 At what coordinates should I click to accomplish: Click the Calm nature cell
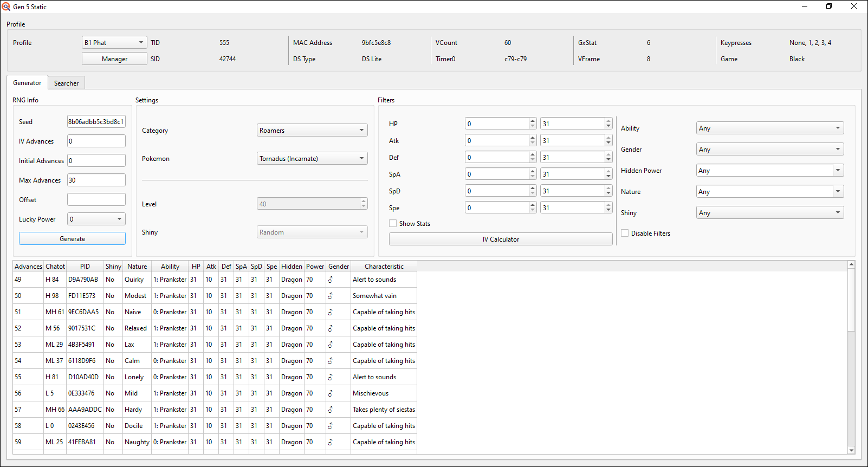(137, 361)
